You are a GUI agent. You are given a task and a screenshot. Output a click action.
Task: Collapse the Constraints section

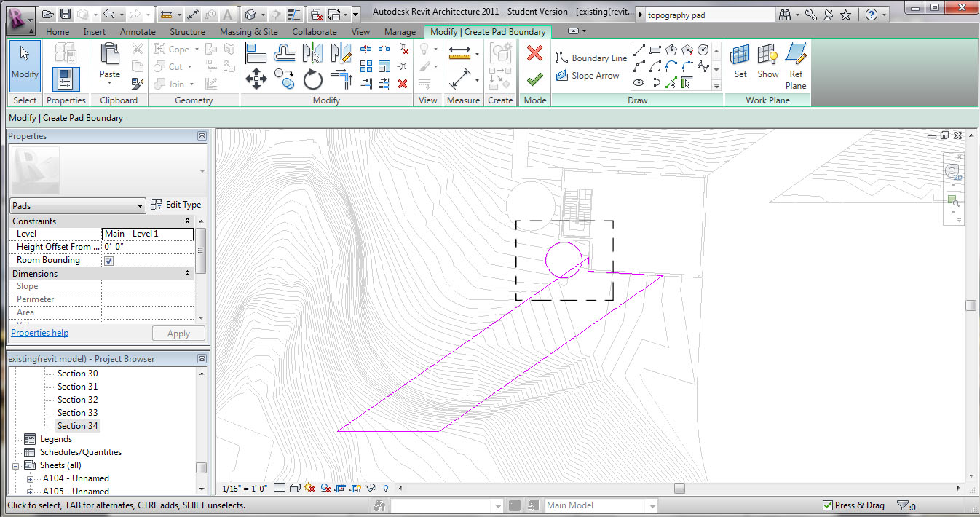[x=187, y=221]
